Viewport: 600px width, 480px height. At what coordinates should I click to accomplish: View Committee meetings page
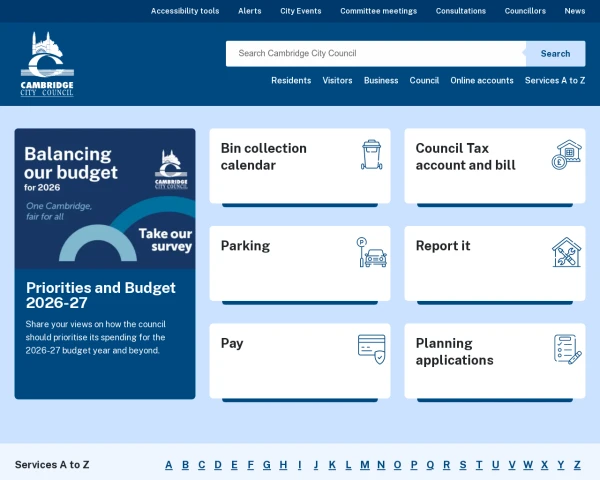(378, 11)
